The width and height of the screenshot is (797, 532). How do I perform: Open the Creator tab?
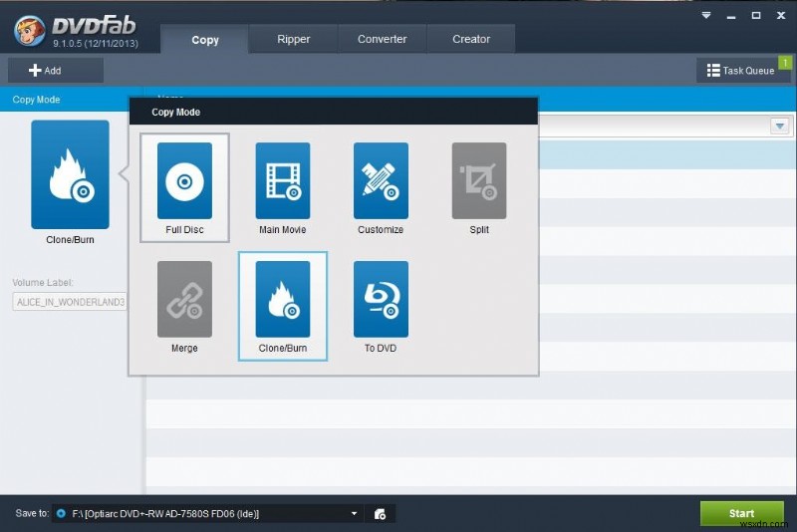click(471, 39)
